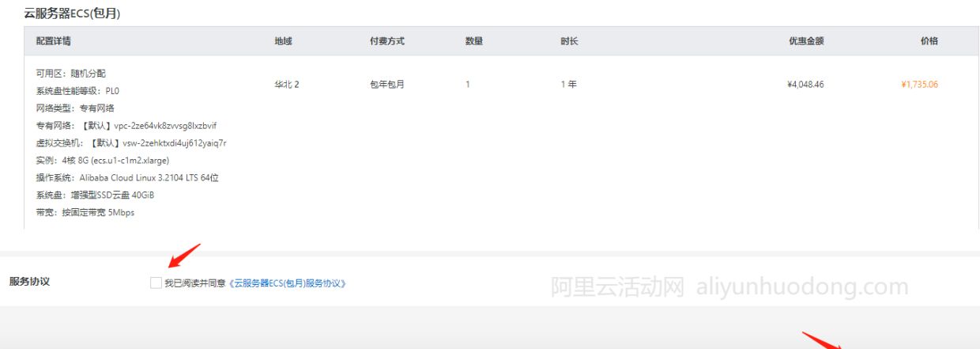Click the Alibaba Cloud Linux operating system line
This screenshot has width=980, height=349.
click(127, 177)
